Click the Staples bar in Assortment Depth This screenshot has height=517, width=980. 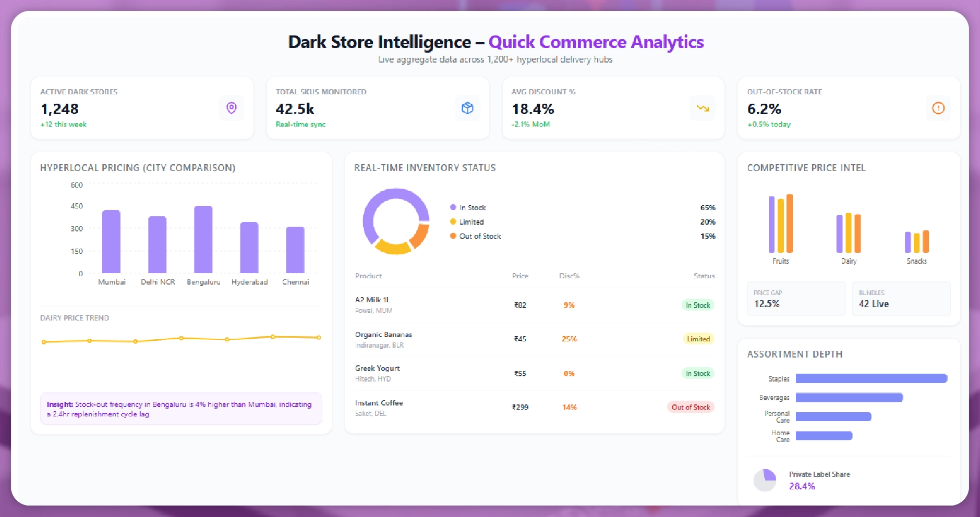point(871,379)
